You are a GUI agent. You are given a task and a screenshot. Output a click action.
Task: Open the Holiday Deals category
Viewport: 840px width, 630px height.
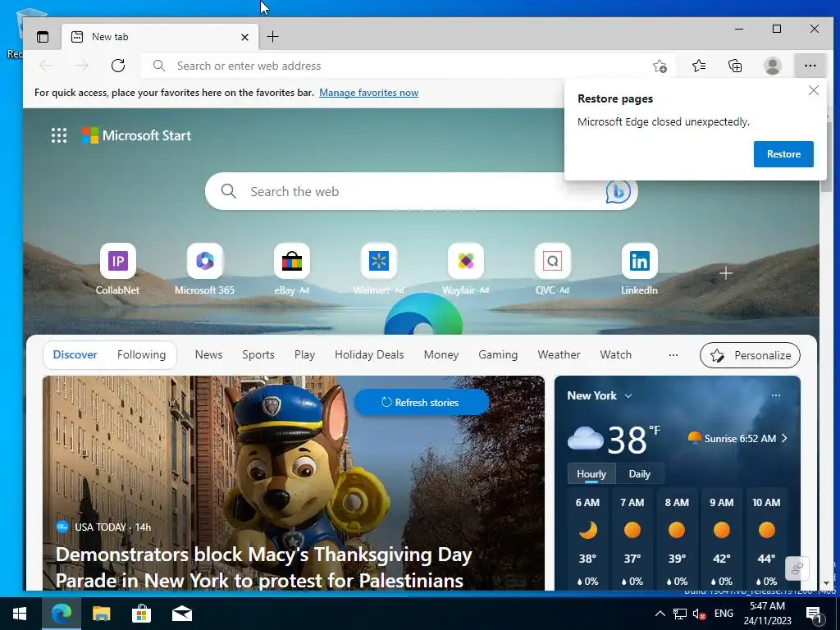pyautogui.click(x=369, y=354)
